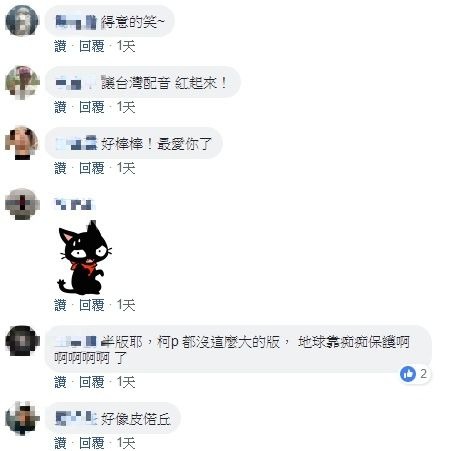This screenshot has width=465, height=451.
Task: Open avatar of 得意的笑 commenter
Action: [22, 21]
